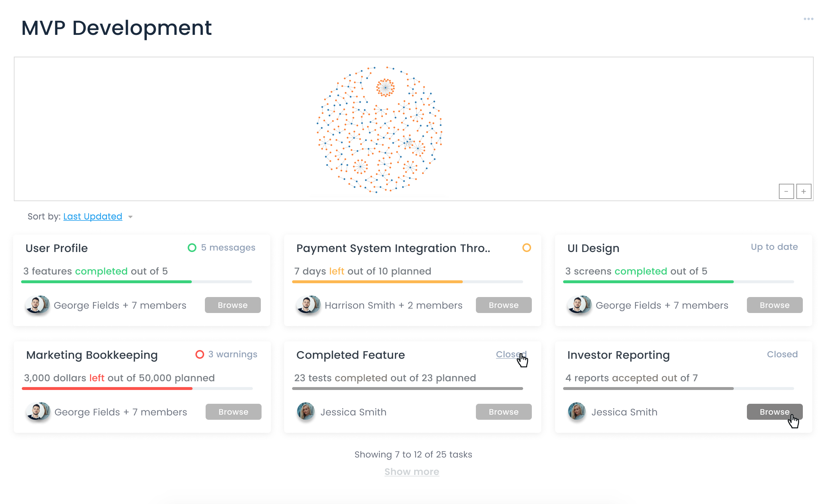Image resolution: width=829 pixels, height=504 pixels.
Task: Zoom out of the network graph
Action: 786,191
